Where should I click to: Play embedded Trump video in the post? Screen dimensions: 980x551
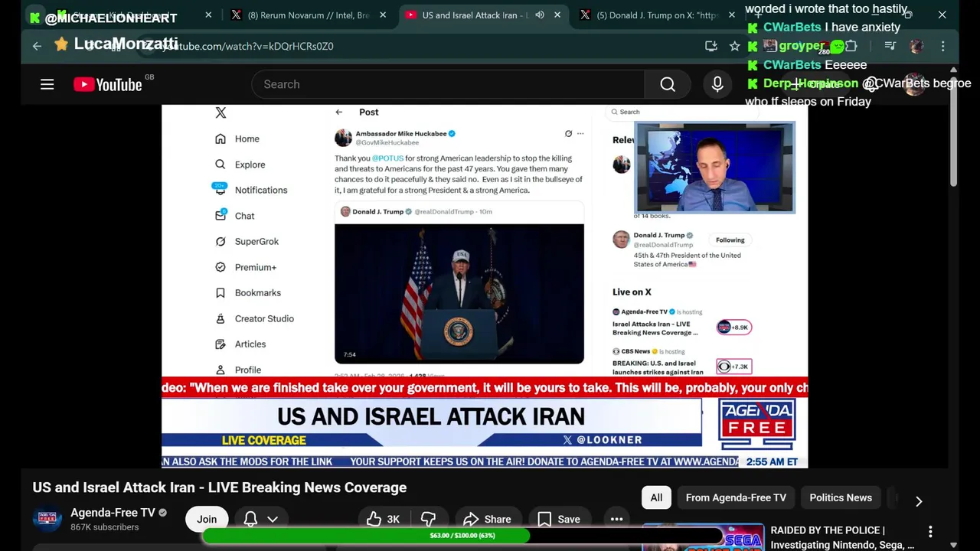[459, 293]
